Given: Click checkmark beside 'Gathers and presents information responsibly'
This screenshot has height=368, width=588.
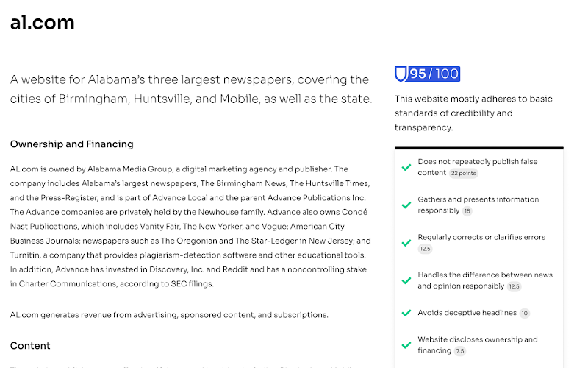Looking at the screenshot, I should (x=406, y=205).
